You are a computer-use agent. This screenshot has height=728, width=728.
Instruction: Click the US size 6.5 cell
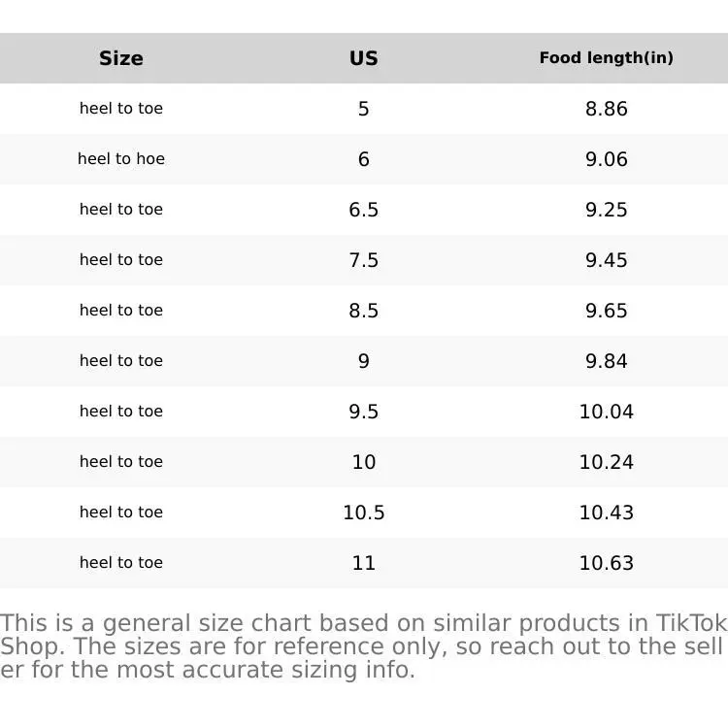click(364, 210)
